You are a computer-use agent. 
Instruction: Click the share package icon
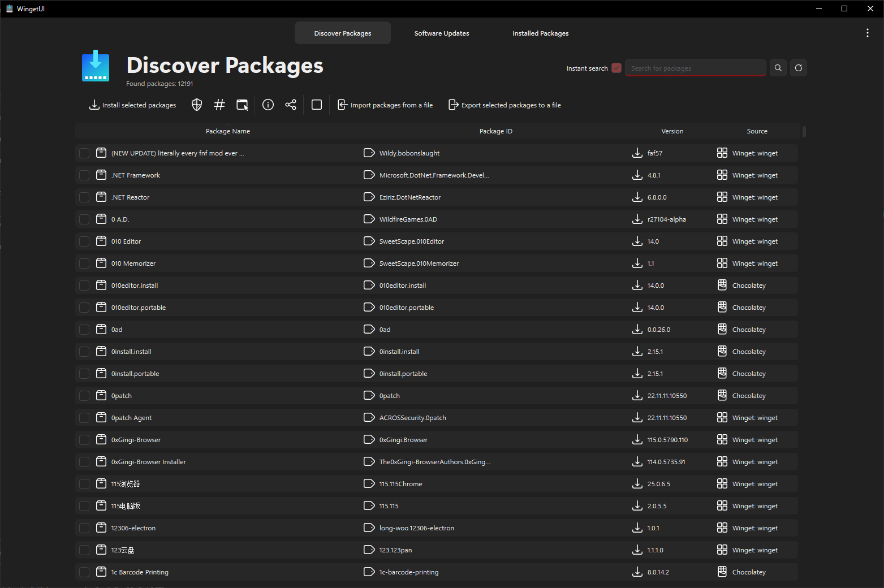(x=291, y=105)
